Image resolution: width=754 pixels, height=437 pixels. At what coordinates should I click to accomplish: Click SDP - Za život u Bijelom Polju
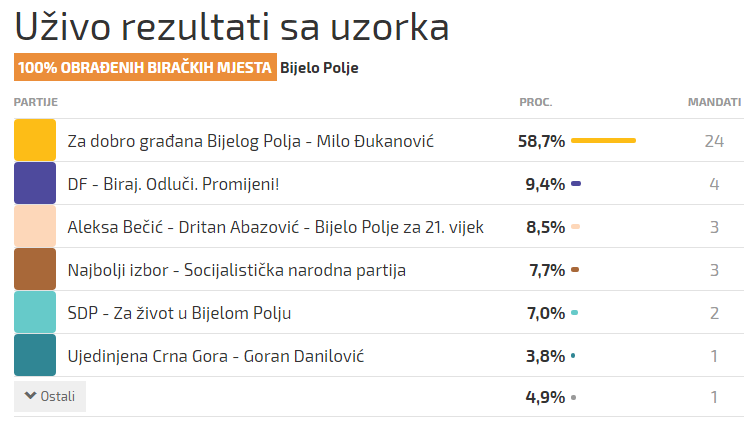click(x=179, y=313)
